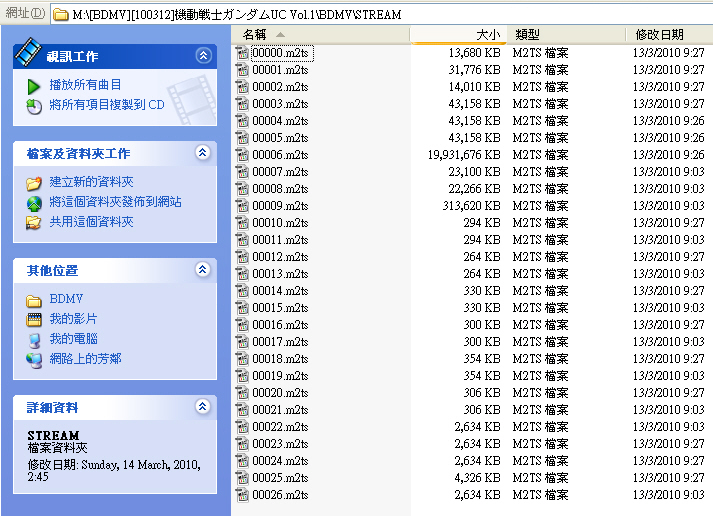Click the 我的影片 film icon

34,320
